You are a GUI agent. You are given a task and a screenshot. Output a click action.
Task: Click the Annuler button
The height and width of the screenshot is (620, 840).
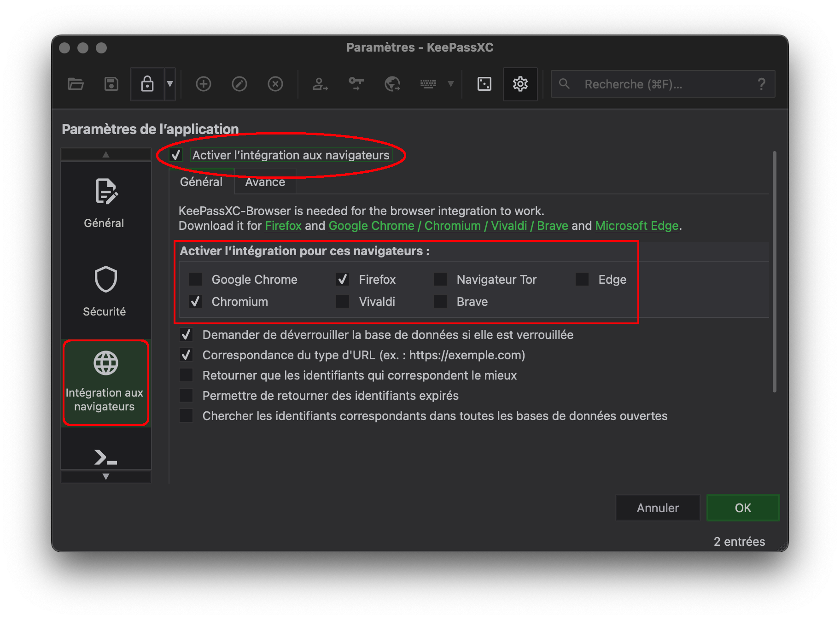tap(658, 508)
